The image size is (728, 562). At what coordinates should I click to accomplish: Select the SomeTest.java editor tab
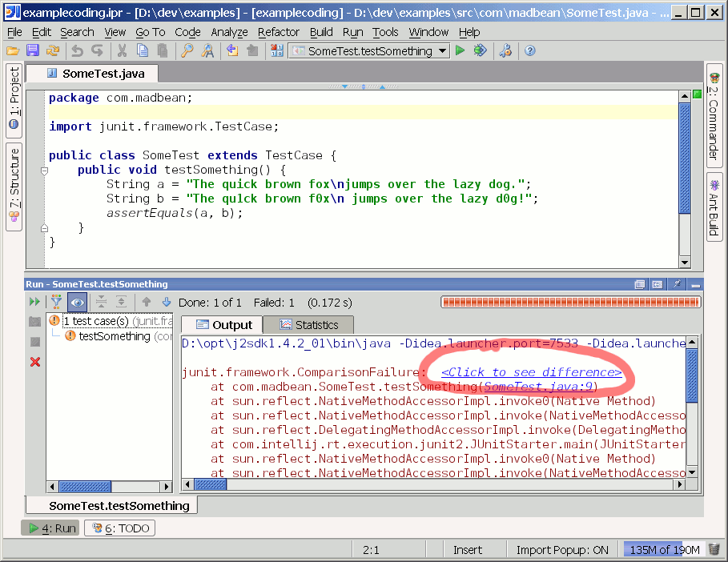[93, 74]
